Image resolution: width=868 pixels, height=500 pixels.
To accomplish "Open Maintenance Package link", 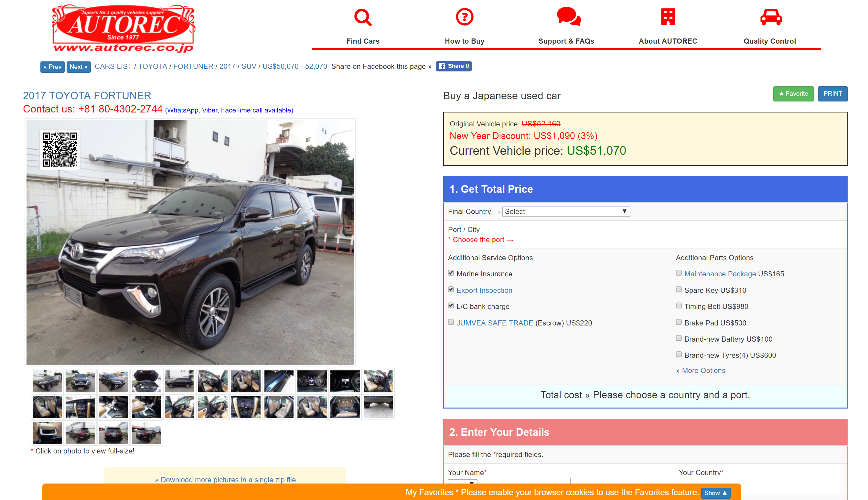I will click(720, 274).
